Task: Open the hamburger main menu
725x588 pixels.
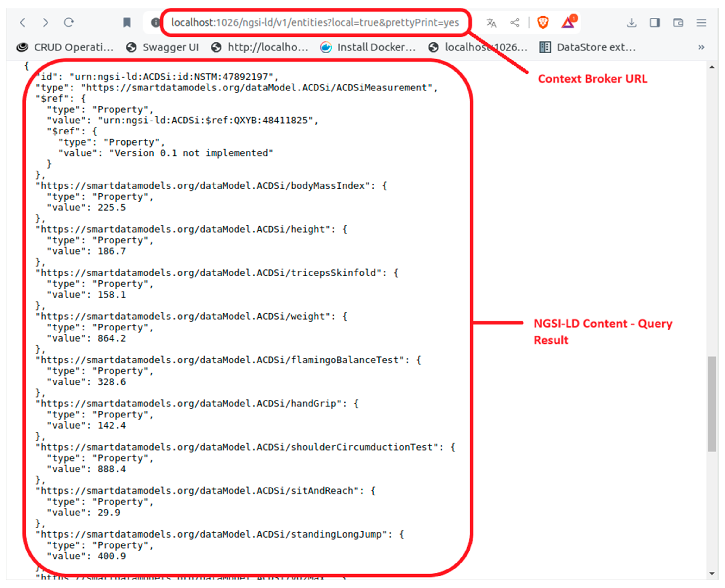Action: (x=701, y=23)
